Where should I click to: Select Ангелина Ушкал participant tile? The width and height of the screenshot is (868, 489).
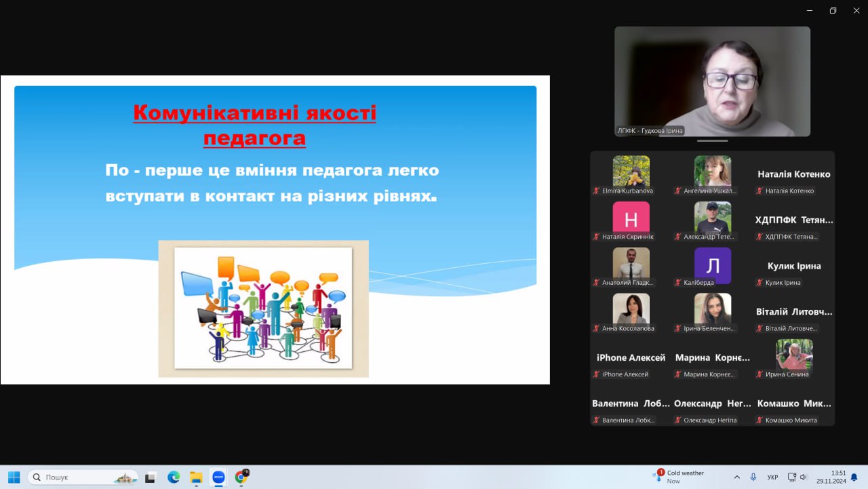pos(712,176)
